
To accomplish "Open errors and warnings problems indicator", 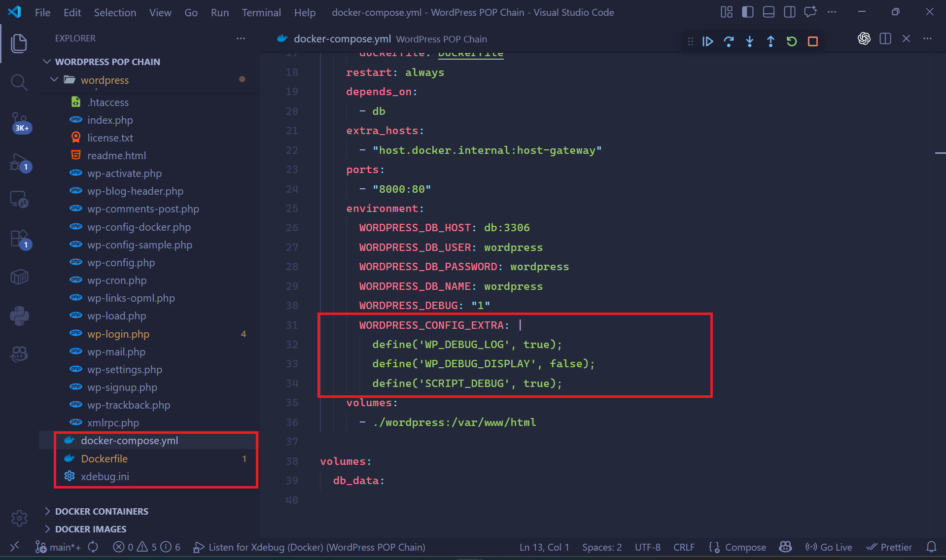I will [146, 547].
